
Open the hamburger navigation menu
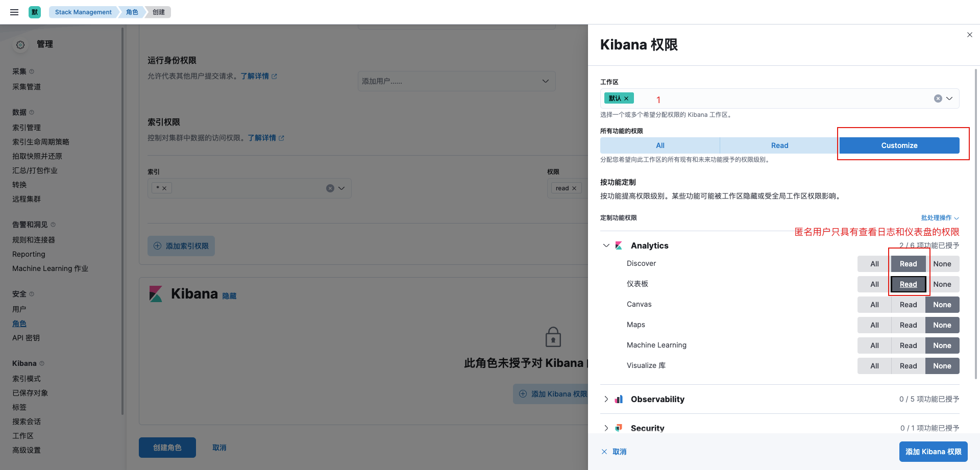point(14,12)
